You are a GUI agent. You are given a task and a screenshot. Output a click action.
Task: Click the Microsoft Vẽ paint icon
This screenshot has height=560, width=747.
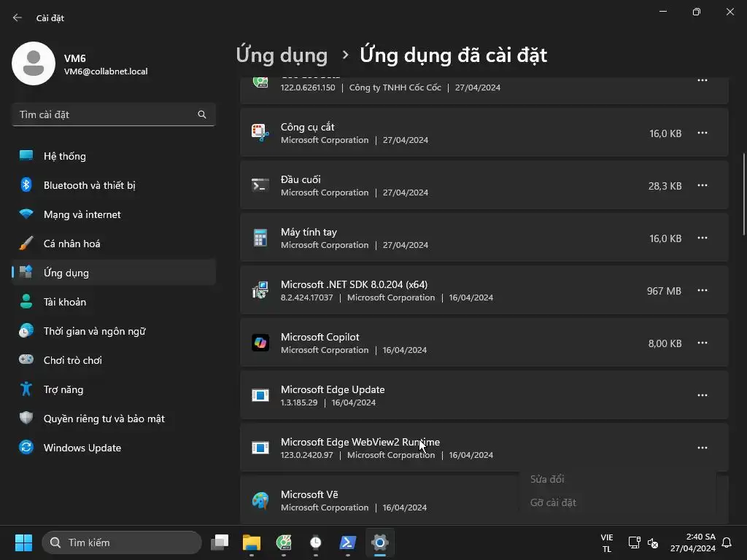[x=260, y=500]
